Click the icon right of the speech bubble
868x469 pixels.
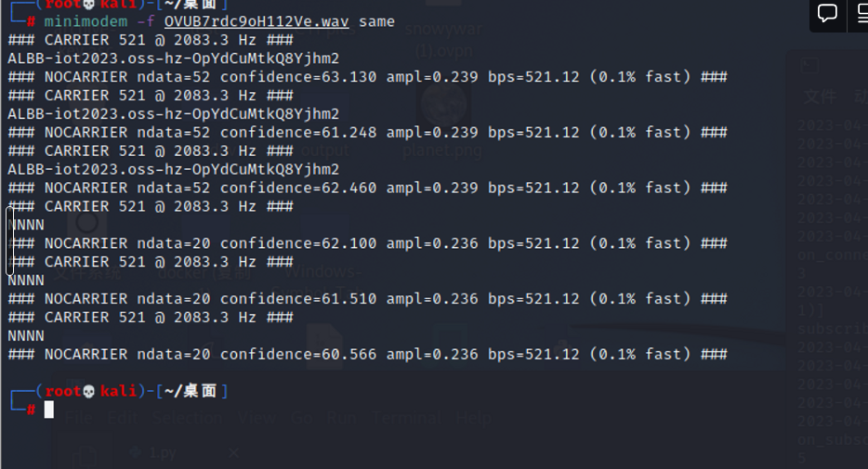click(x=858, y=14)
